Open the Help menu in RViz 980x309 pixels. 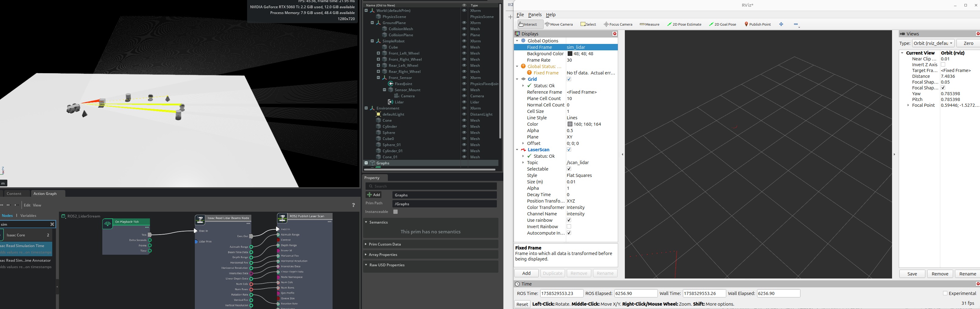[551, 15]
